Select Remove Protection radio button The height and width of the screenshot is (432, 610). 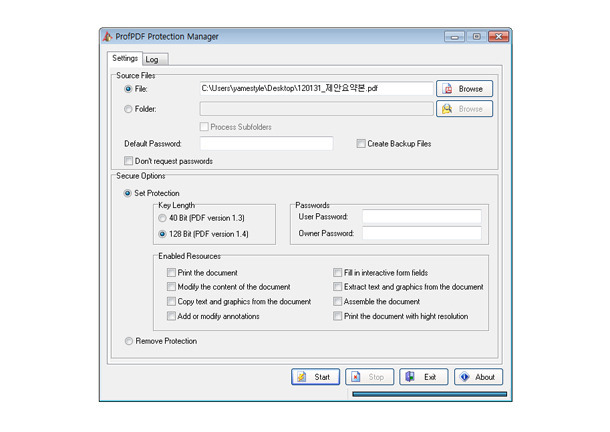point(128,341)
